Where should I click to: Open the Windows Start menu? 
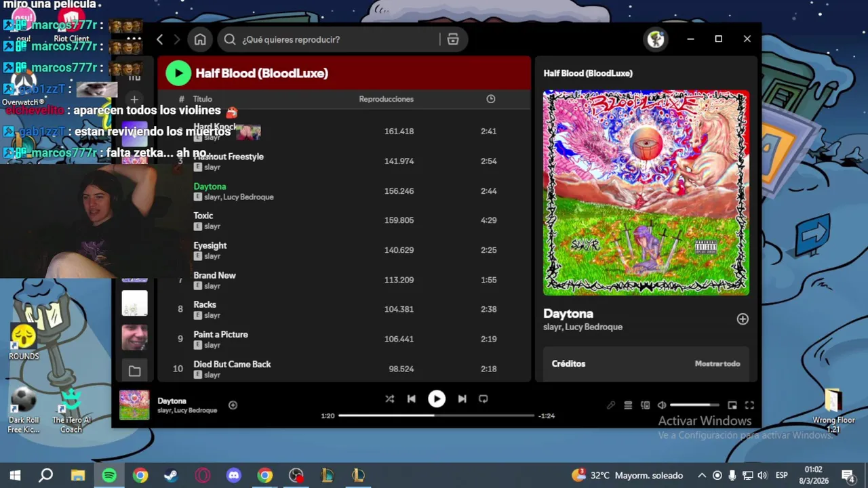15,476
